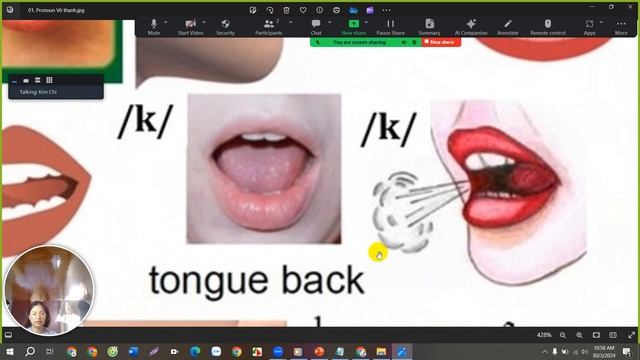
Task: Toggle shared sound icon in green bar
Action: (404, 42)
